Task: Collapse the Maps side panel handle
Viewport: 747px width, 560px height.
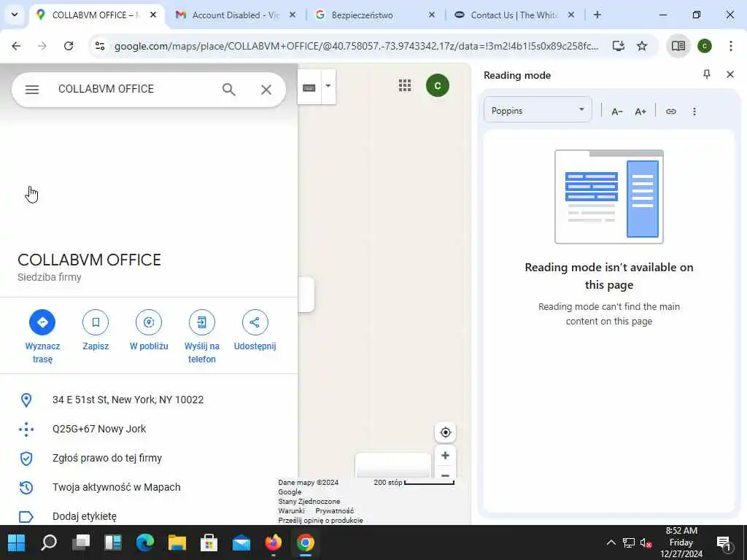Action: [x=306, y=295]
